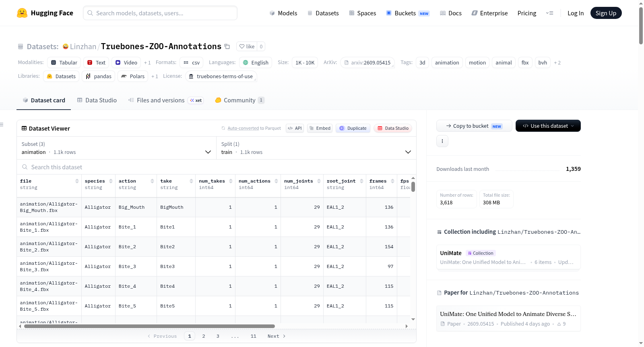Open the navigation more-options menu icon
Image resolution: width=644 pixels, height=347 pixels.
pyautogui.click(x=549, y=13)
